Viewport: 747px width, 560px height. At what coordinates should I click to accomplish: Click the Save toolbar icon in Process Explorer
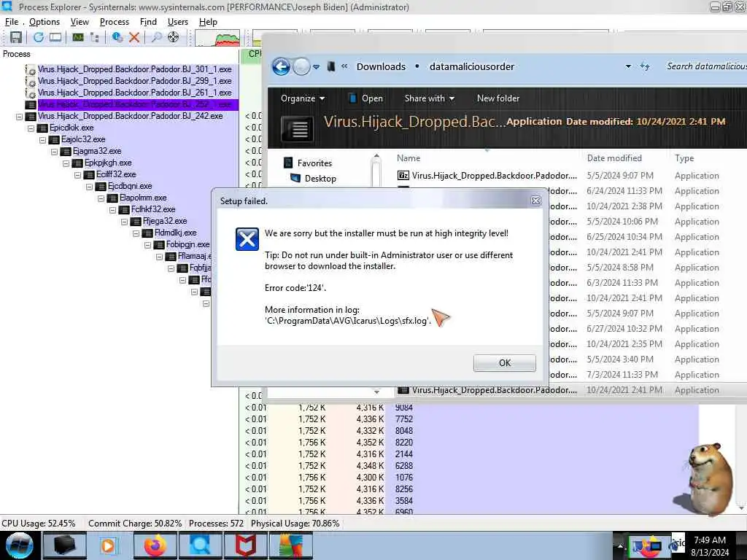pos(16,37)
